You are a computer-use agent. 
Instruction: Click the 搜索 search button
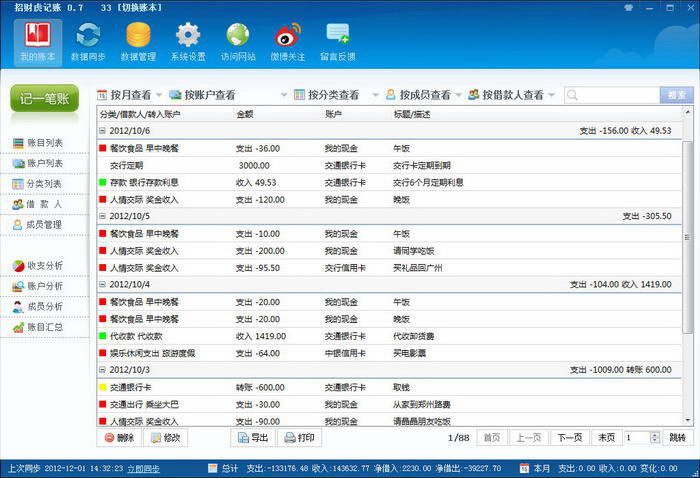[677, 95]
